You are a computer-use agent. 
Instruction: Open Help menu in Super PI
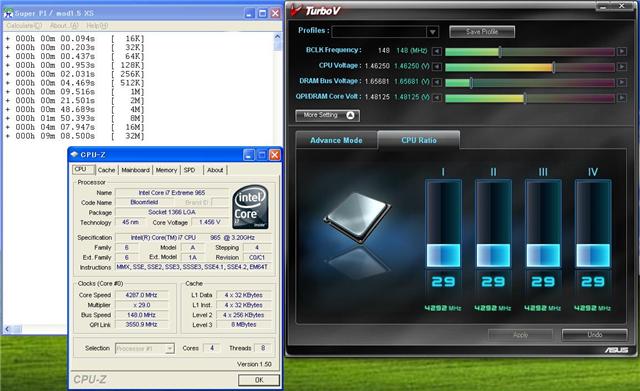97,25
